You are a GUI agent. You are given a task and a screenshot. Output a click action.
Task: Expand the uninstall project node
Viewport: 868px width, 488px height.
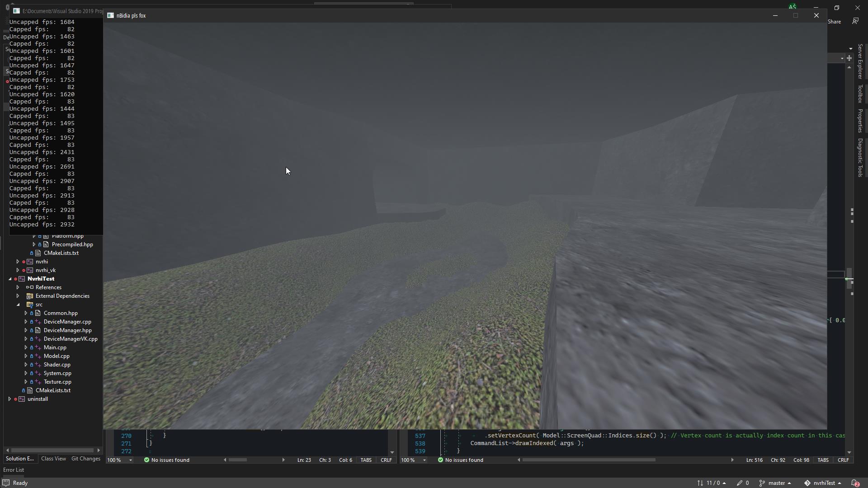click(x=10, y=399)
